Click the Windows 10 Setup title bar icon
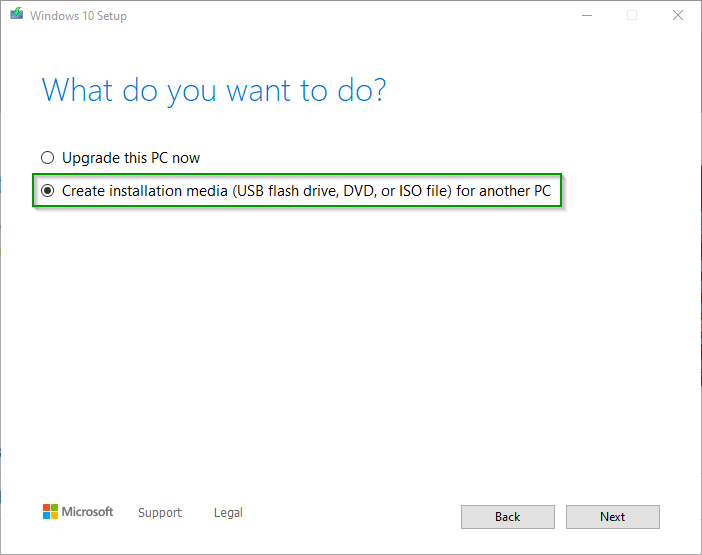The height and width of the screenshot is (555, 702). pos(14,16)
